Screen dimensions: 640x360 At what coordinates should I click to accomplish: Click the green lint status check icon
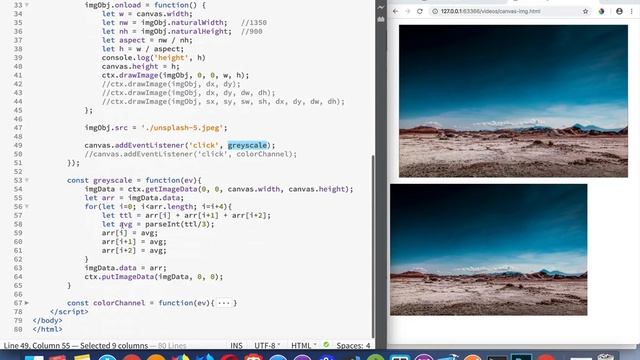coord(326,345)
